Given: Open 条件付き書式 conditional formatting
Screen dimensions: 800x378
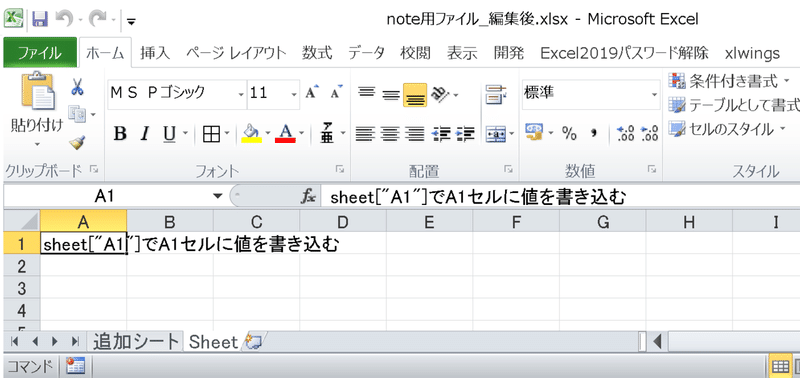Looking at the screenshot, I should click(730, 80).
